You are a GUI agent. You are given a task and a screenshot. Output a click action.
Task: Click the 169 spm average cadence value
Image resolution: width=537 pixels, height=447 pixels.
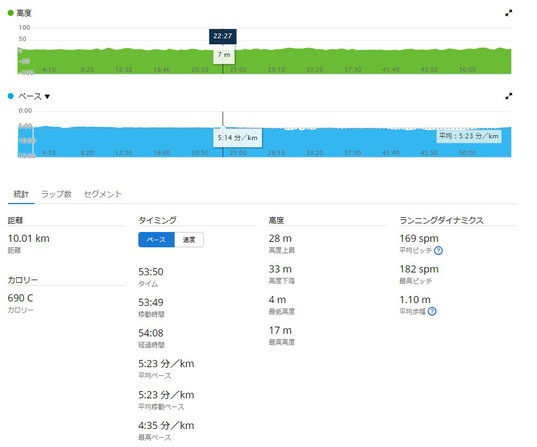[x=419, y=238]
